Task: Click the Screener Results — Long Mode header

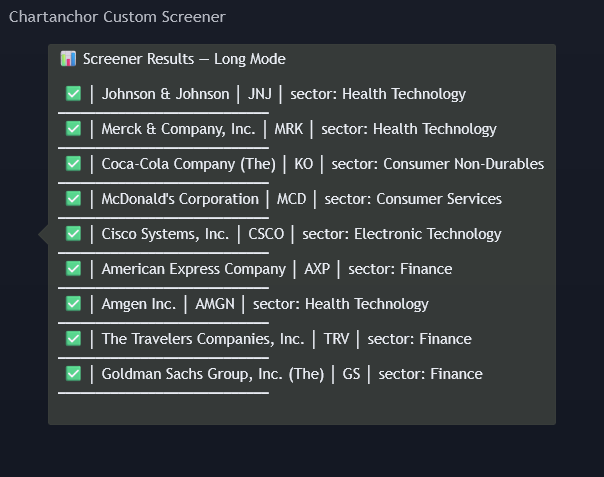Action: coord(184,59)
